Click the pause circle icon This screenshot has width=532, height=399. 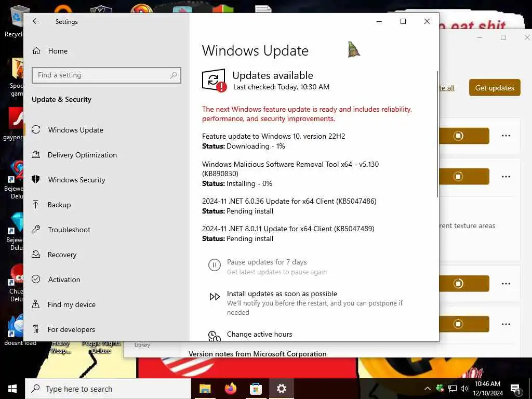[215, 265]
